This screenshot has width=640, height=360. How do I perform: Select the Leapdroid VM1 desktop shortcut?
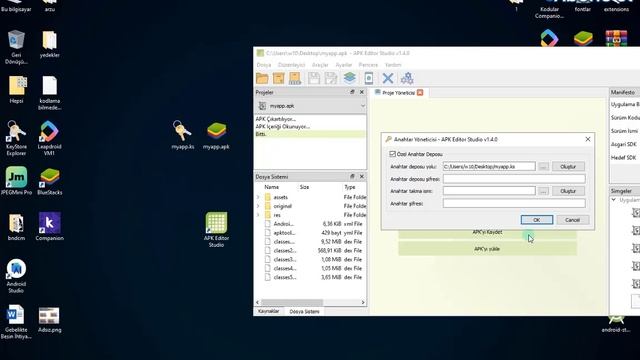[49, 138]
